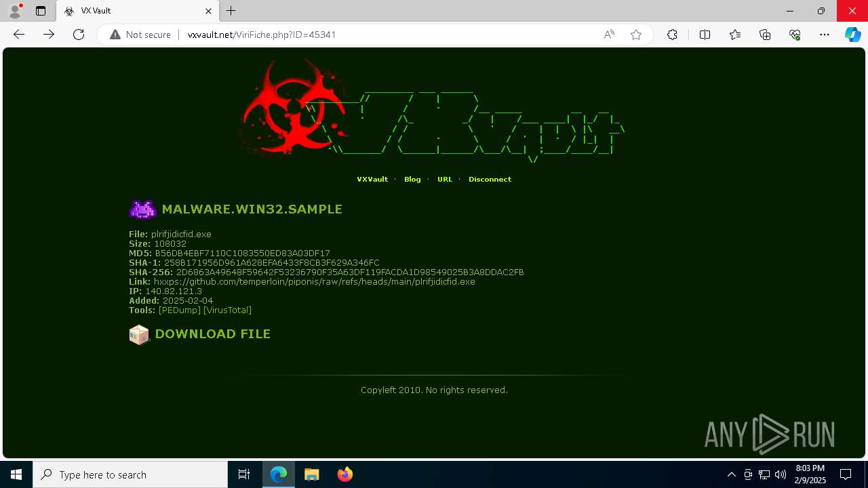The height and width of the screenshot is (488, 868).
Task: Open the volume control tray icon
Action: 781,474
